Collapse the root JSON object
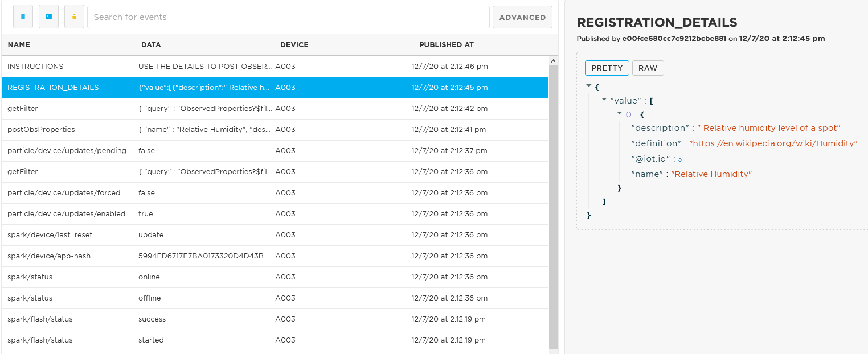 [588, 87]
